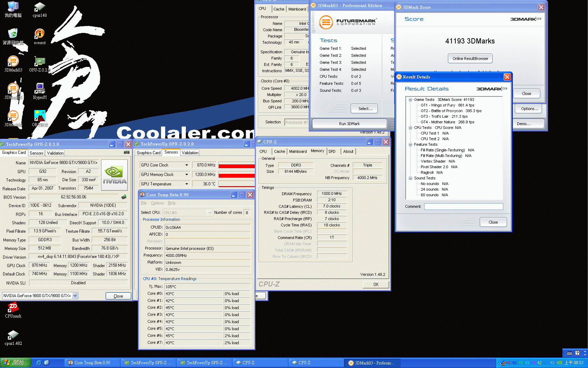
Task: Click the Core Temp title bar icon
Action: [142, 195]
